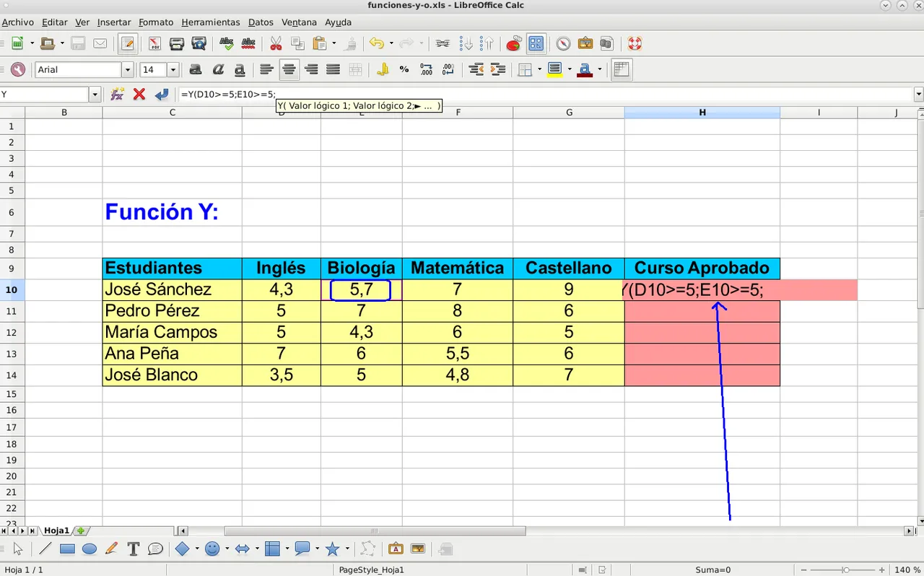
Task: Toggle bold formatting
Action: point(195,69)
